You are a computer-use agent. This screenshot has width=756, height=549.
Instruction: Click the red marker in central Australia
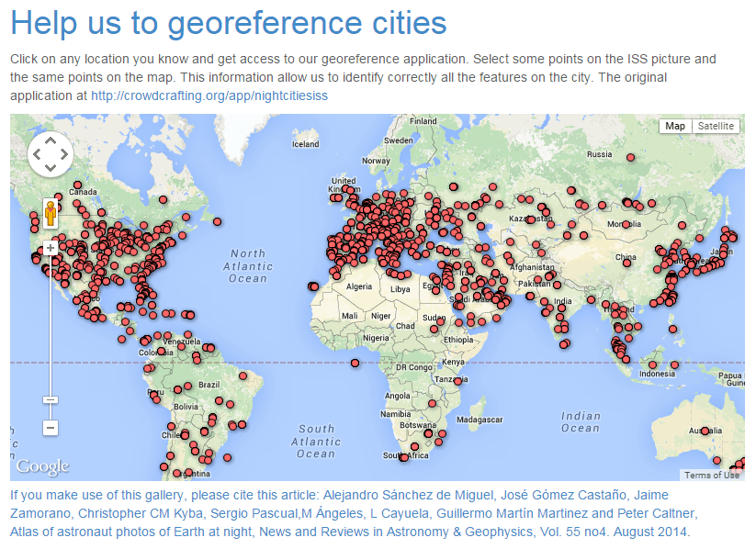pos(705,431)
